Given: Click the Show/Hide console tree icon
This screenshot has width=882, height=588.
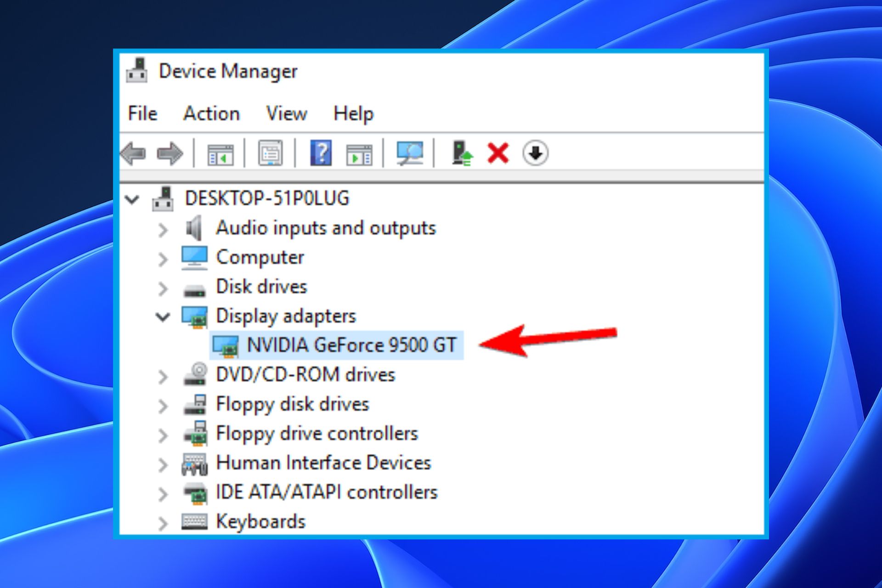Looking at the screenshot, I should coord(220,154).
